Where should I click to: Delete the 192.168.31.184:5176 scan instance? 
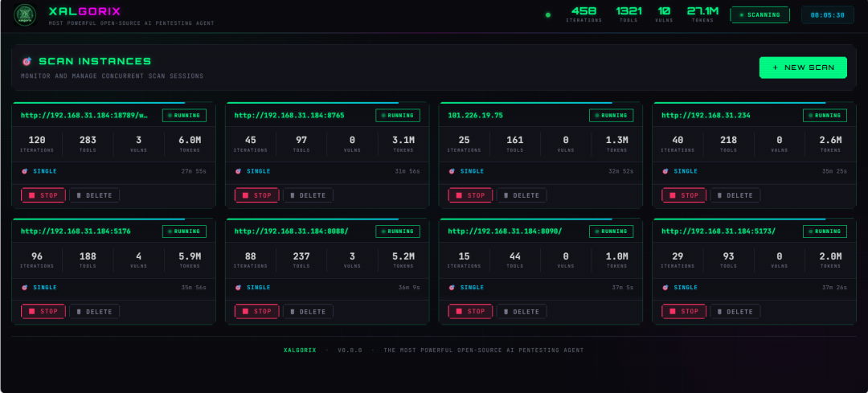[95, 312]
